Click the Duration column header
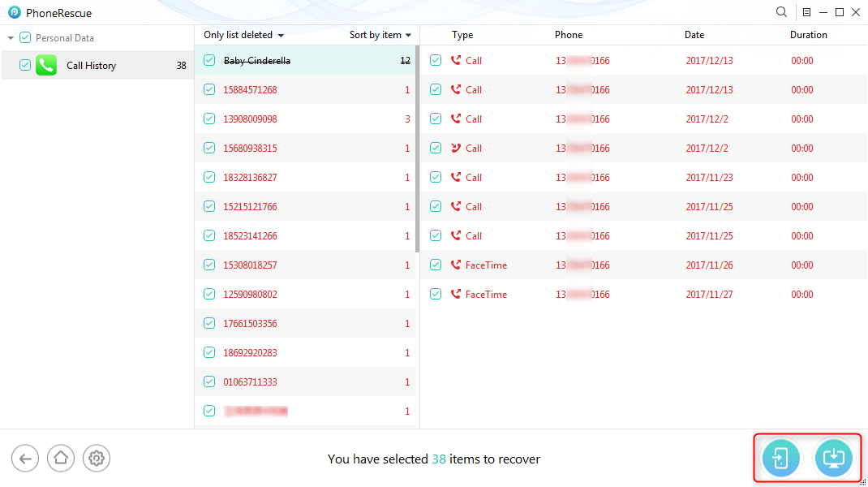The image size is (868, 487). [x=808, y=35]
